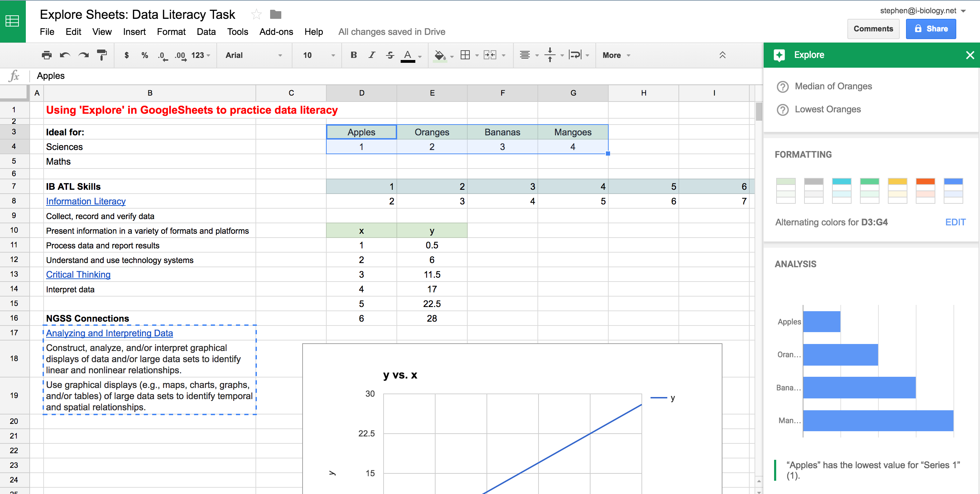Toggle italic formatting
The width and height of the screenshot is (980, 494).
click(372, 55)
